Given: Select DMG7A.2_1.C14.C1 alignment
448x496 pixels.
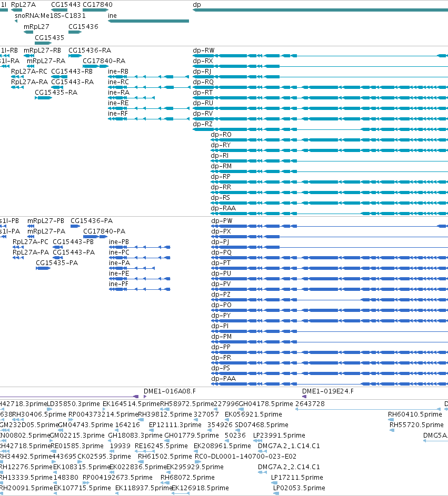Looking at the screenshot, I should point(289,446).
